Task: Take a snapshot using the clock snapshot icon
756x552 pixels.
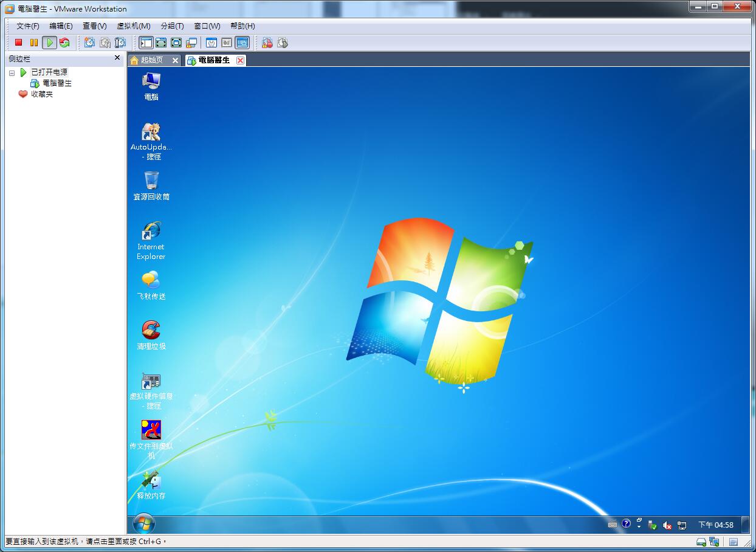Action: [90, 43]
